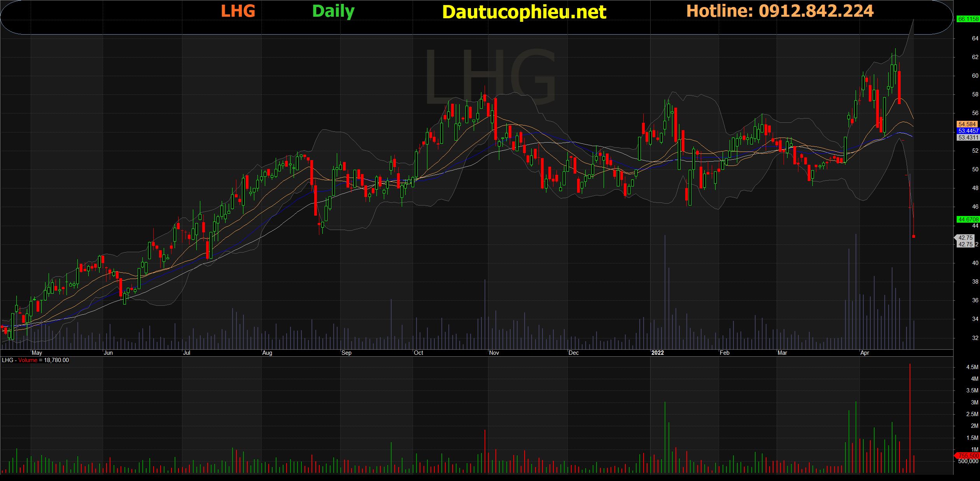Select the orange 54.584 price tag

[967, 124]
